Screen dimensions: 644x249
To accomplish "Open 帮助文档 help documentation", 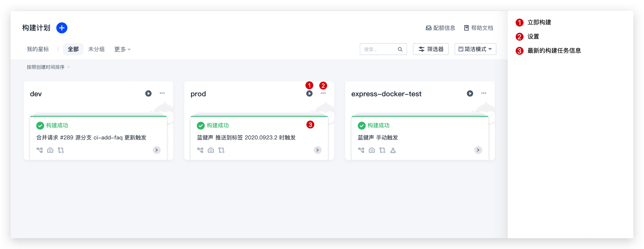I will pyautogui.click(x=479, y=28).
